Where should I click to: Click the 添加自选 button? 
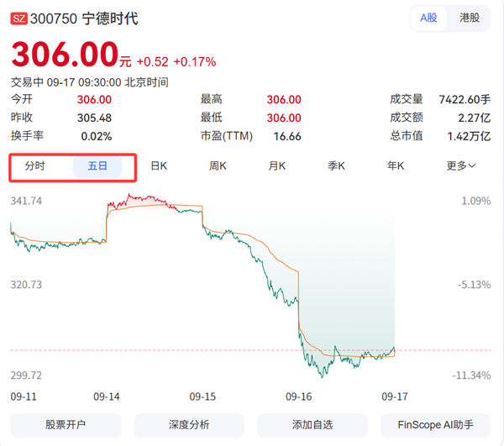tap(312, 425)
